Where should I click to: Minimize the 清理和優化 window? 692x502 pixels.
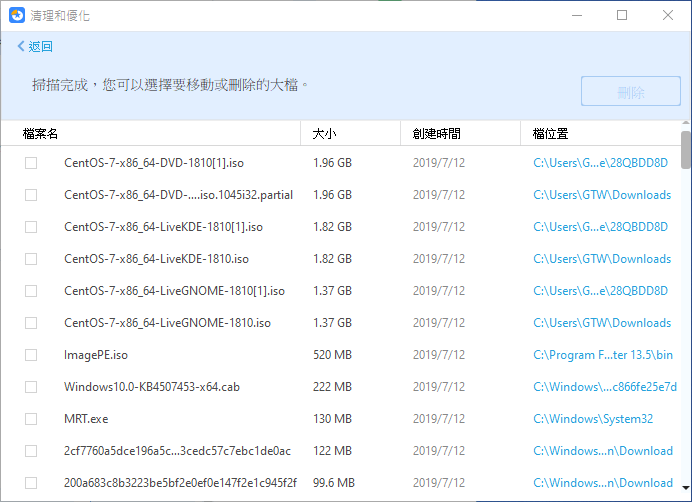[577, 15]
